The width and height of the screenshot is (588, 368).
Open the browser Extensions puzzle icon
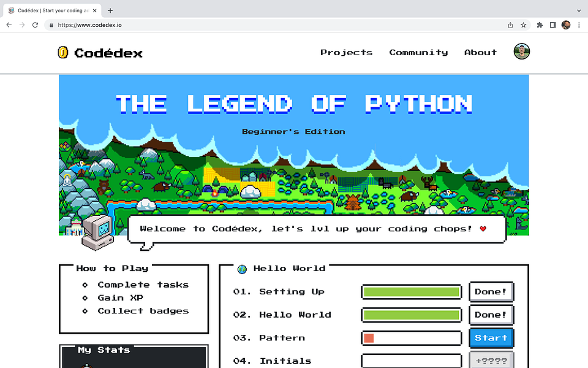pos(539,25)
